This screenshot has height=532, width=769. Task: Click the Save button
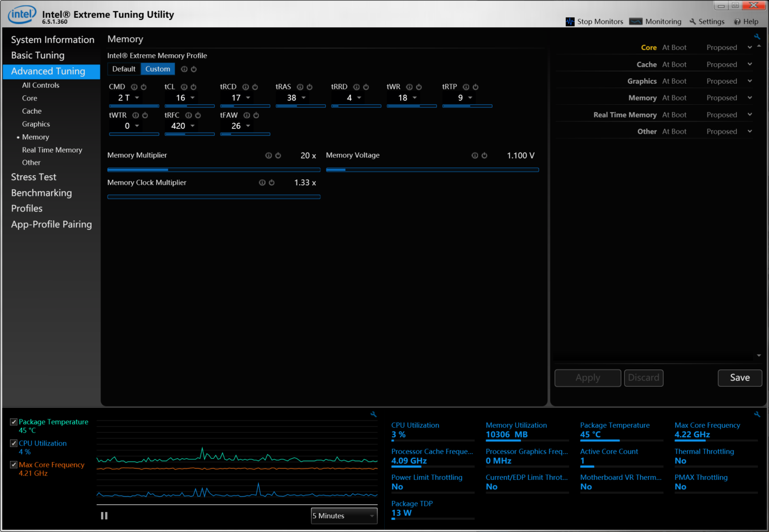(740, 378)
